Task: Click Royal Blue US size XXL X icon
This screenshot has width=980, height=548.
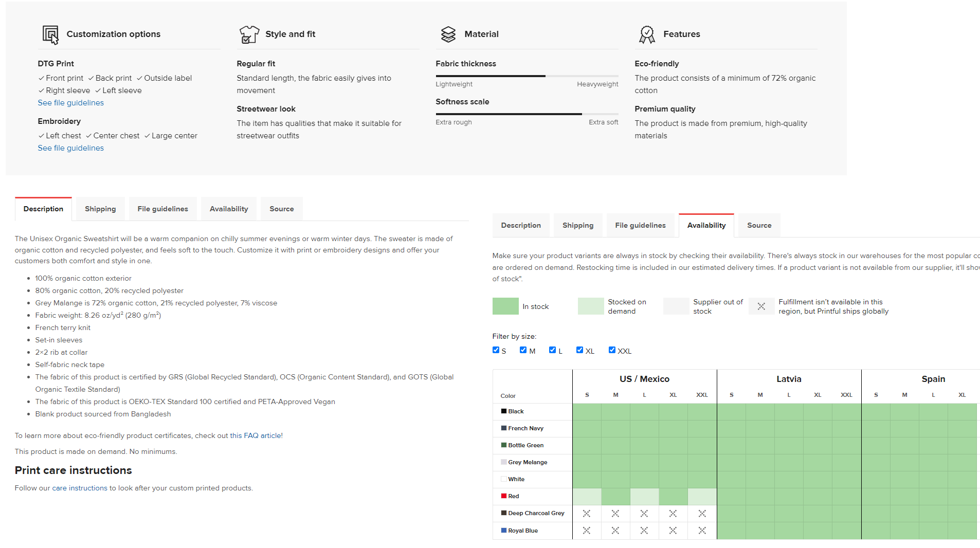Action: coord(702,531)
